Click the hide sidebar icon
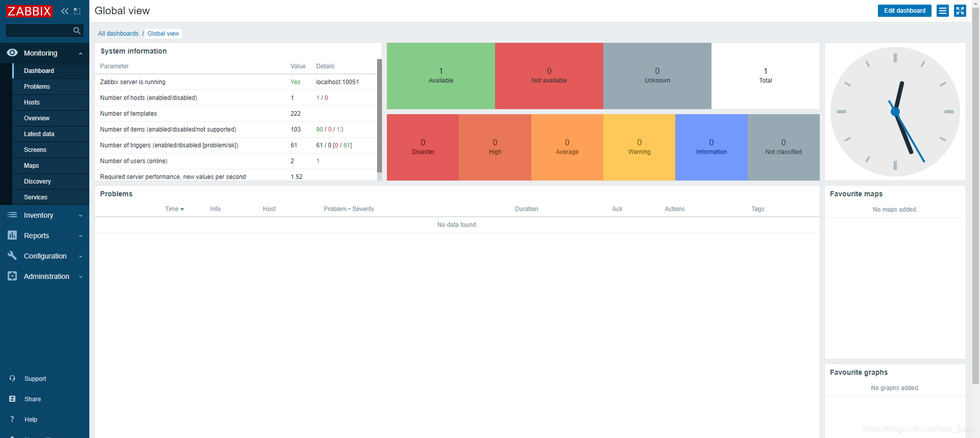Image resolution: width=980 pixels, height=438 pixels. pyautogui.click(x=77, y=11)
